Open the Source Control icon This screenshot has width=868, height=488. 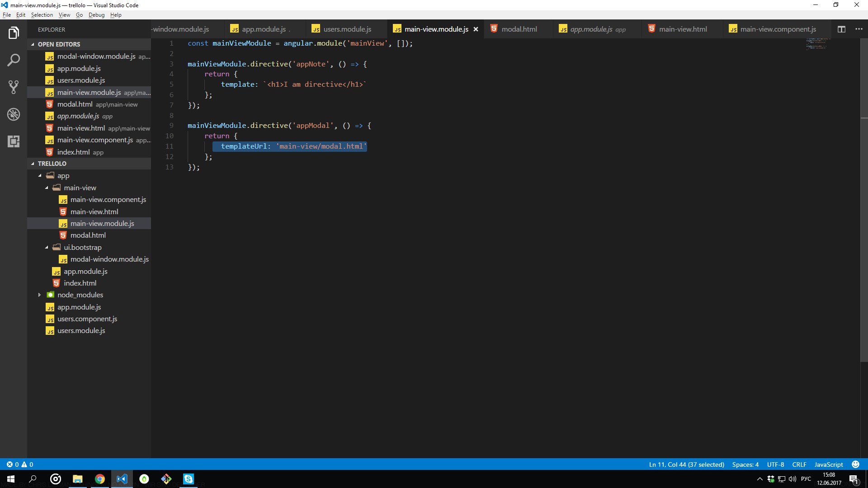[14, 87]
